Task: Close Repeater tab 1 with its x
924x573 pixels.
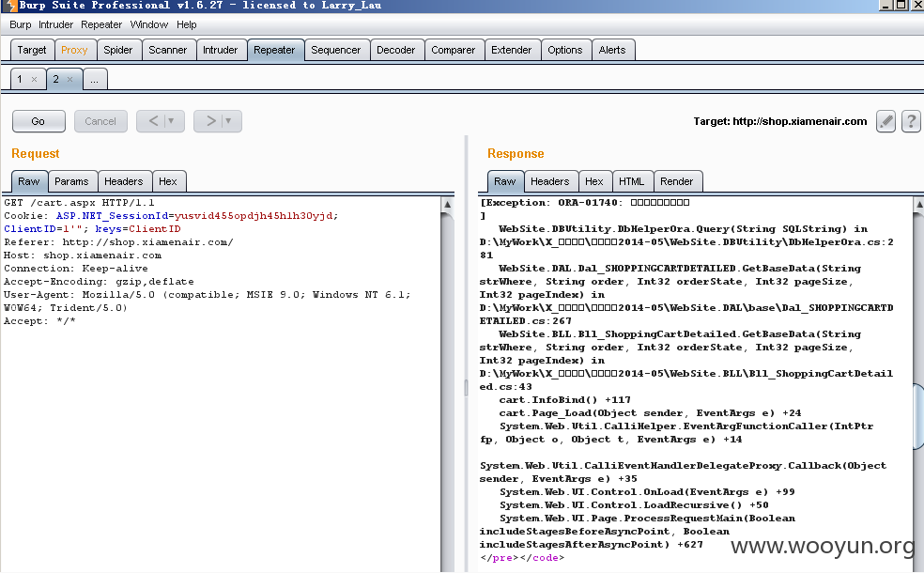Action: coord(34,79)
